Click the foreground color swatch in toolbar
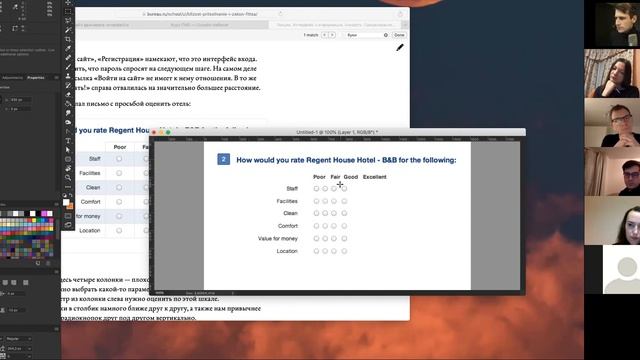Image resolution: width=640 pixels, height=360 pixels. (66, 202)
